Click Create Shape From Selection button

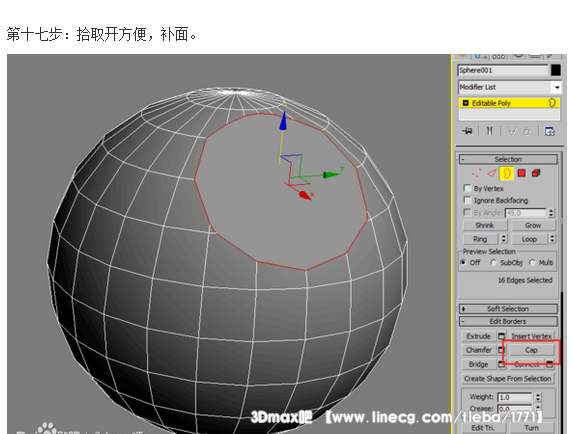[508, 379]
